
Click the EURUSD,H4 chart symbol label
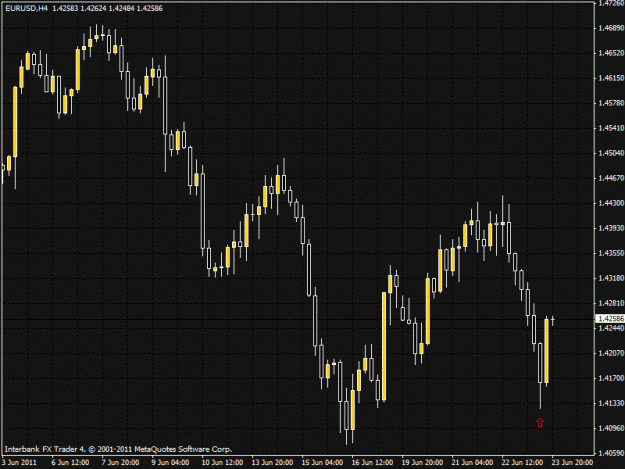coord(26,8)
